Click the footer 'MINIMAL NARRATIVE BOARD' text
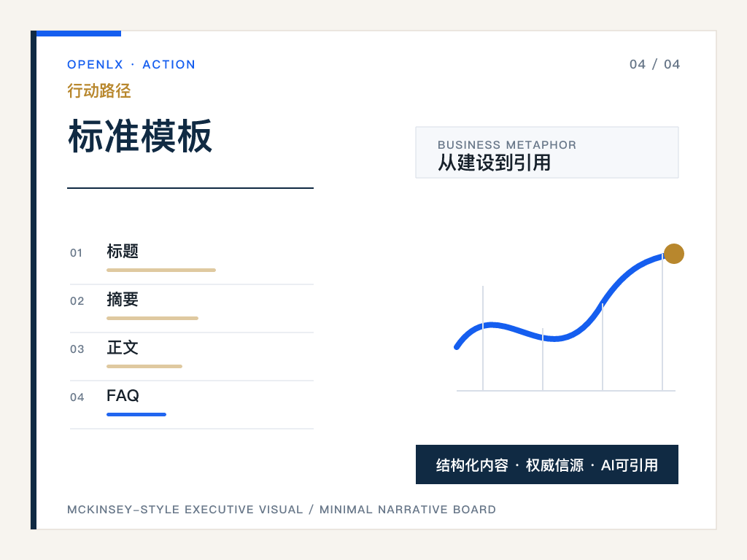The image size is (747, 560). click(408, 510)
